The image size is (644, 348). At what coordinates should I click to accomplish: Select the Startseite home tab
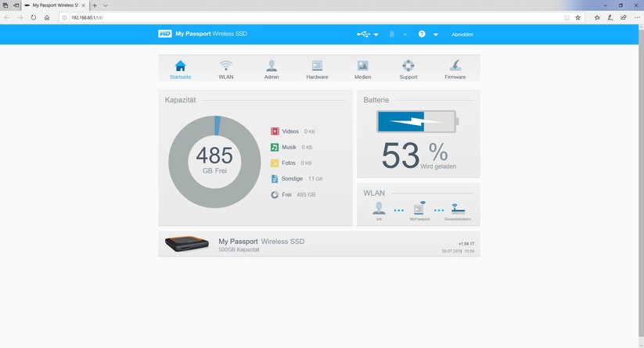click(x=181, y=69)
